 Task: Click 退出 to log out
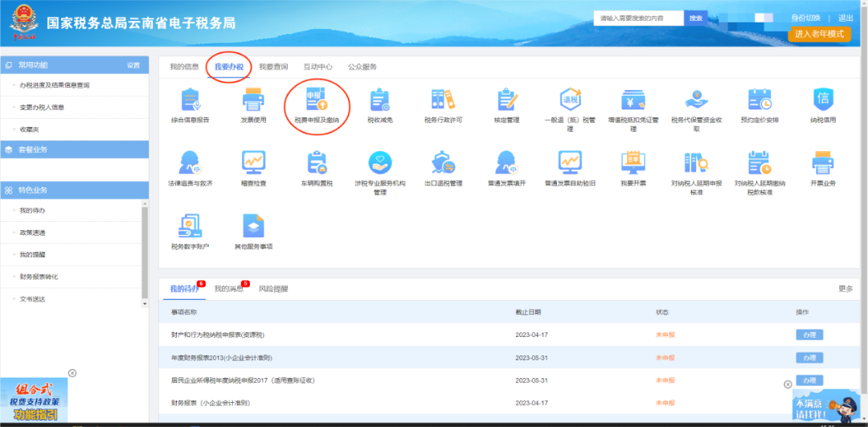[x=845, y=18]
